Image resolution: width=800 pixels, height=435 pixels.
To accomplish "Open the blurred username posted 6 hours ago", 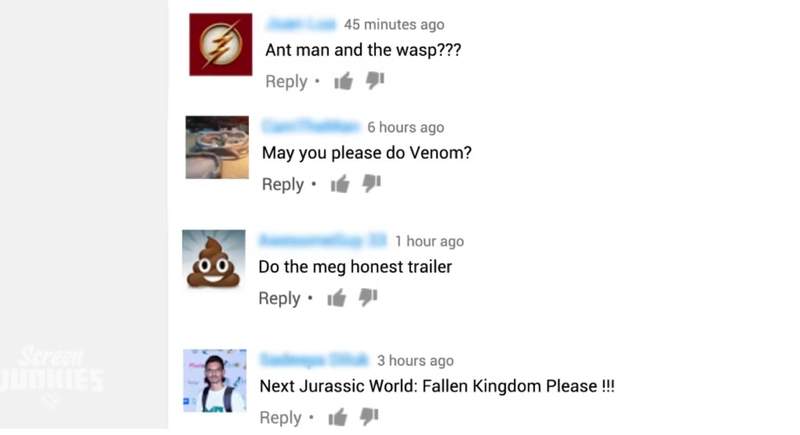I will tap(311, 126).
